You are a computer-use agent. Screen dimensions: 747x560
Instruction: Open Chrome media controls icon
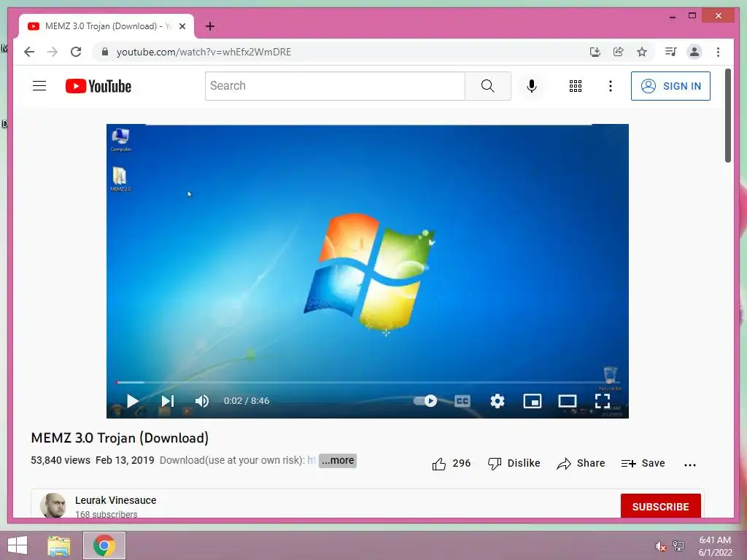coord(671,52)
